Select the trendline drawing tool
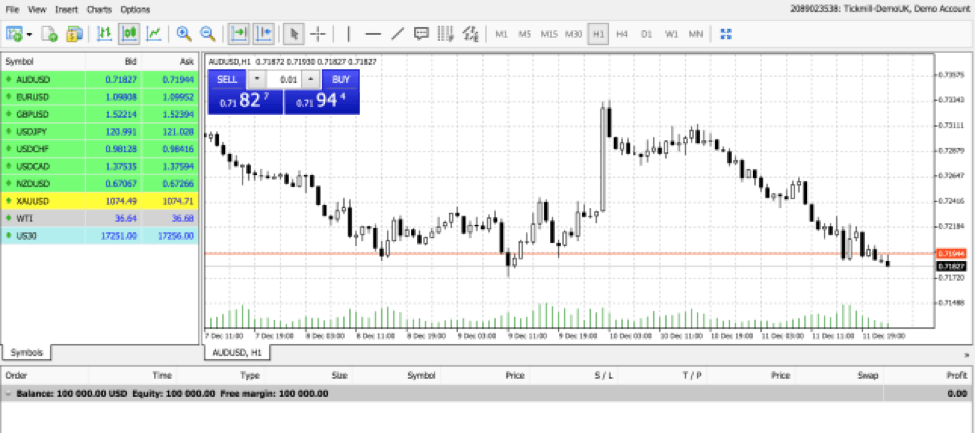Screen dimensions: 975x433 [x=397, y=34]
